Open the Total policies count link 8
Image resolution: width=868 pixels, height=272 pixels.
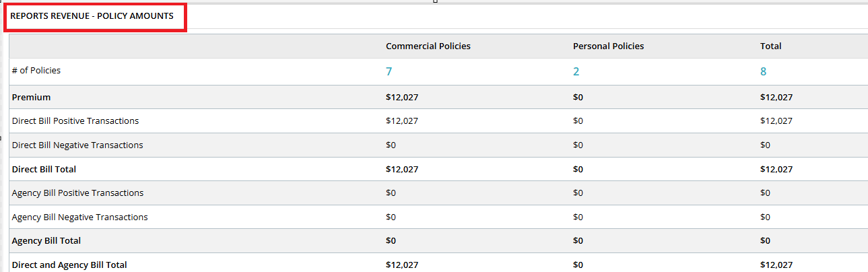click(763, 71)
